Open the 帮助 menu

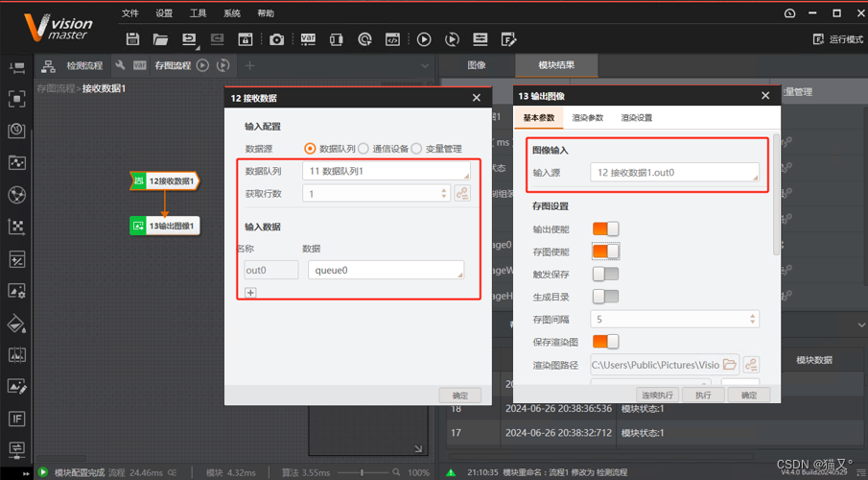tap(266, 13)
